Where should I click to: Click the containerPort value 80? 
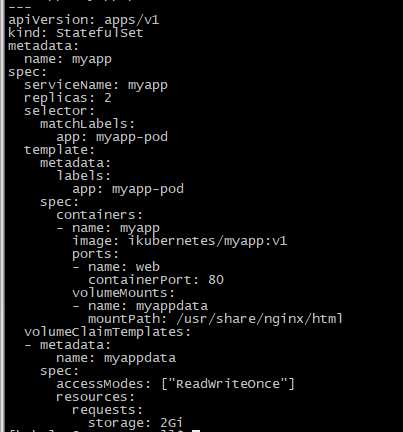coord(216,280)
